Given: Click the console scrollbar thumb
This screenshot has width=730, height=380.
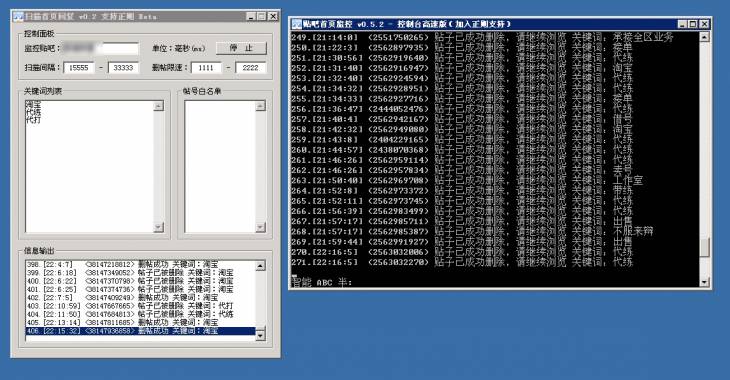Looking at the screenshot, I should tap(705, 247).
